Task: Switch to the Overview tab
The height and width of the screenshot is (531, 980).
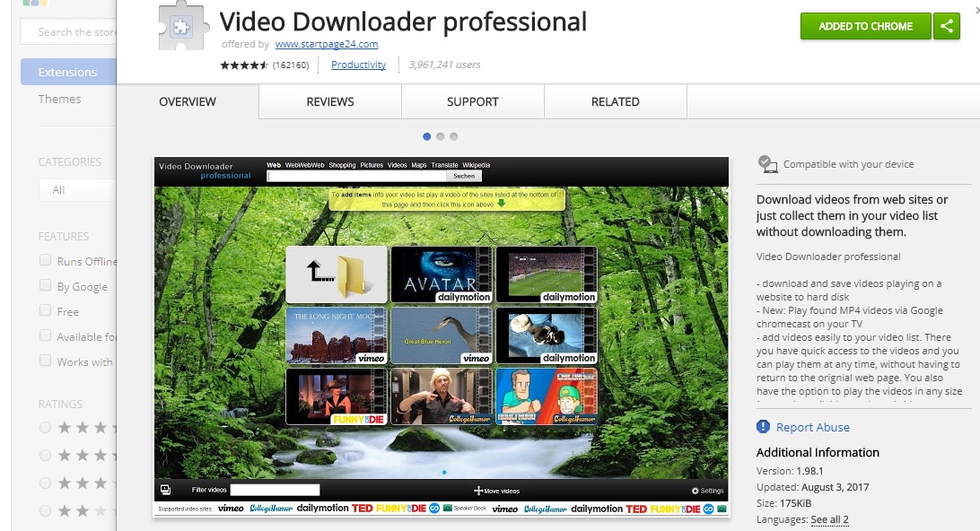Action: (188, 102)
